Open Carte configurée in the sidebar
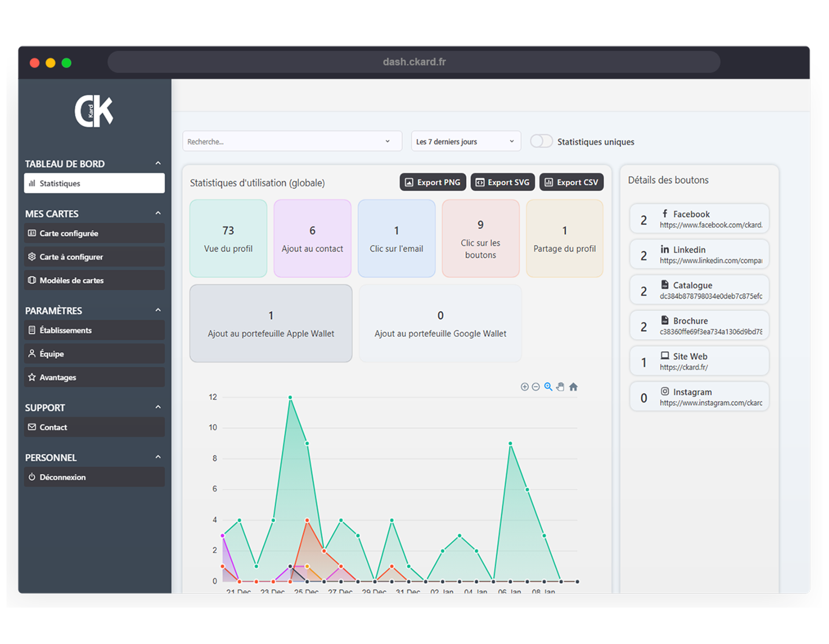 click(x=94, y=233)
